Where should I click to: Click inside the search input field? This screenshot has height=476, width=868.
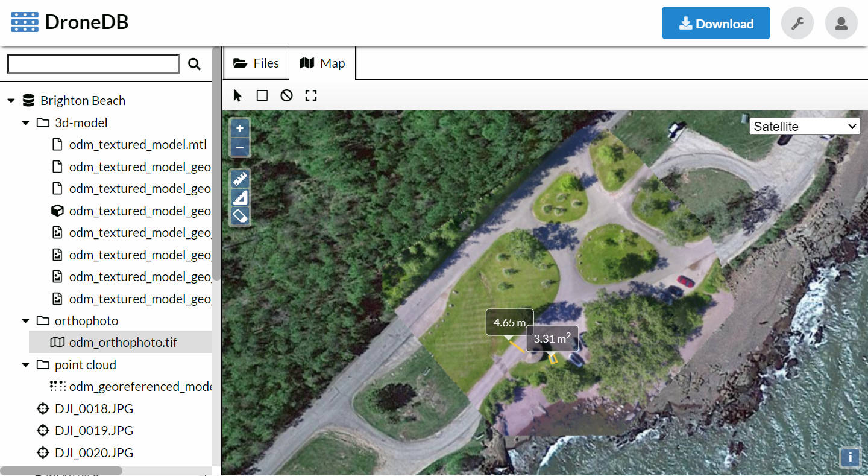point(93,63)
